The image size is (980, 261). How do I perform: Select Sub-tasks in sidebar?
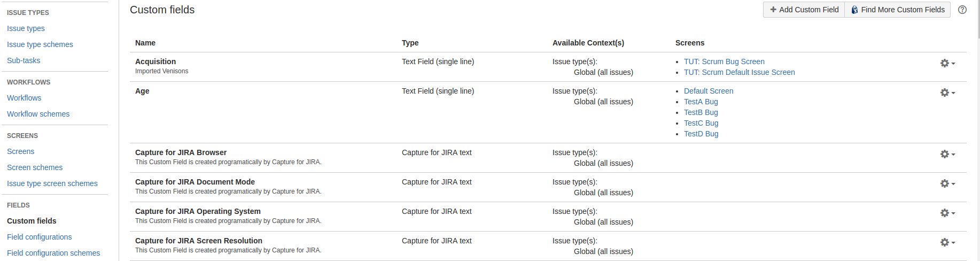(24, 60)
